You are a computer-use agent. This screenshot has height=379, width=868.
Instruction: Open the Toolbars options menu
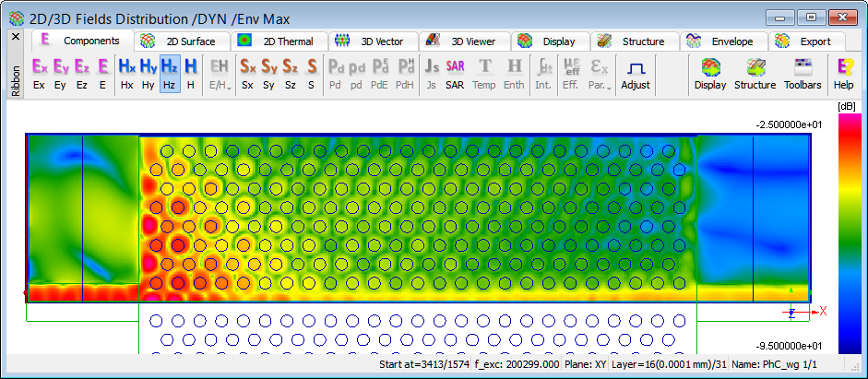point(803,74)
